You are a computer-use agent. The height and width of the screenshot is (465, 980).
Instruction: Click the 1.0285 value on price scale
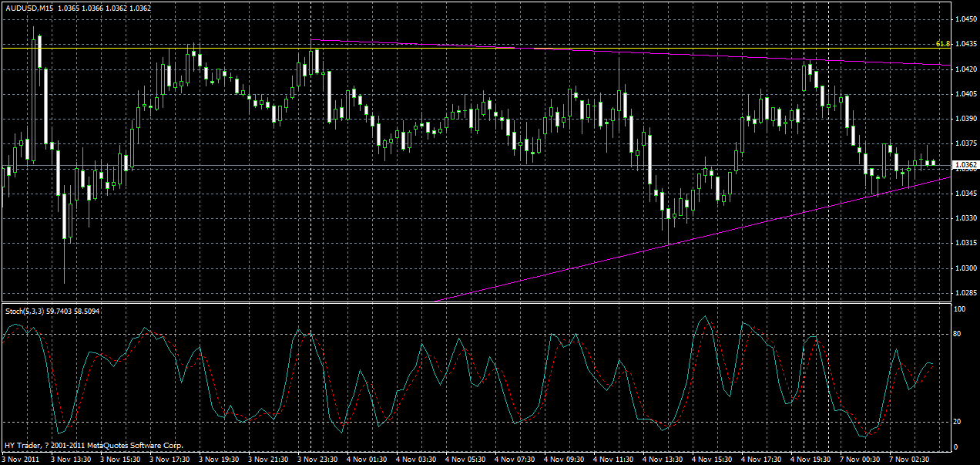click(x=965, y=291)
